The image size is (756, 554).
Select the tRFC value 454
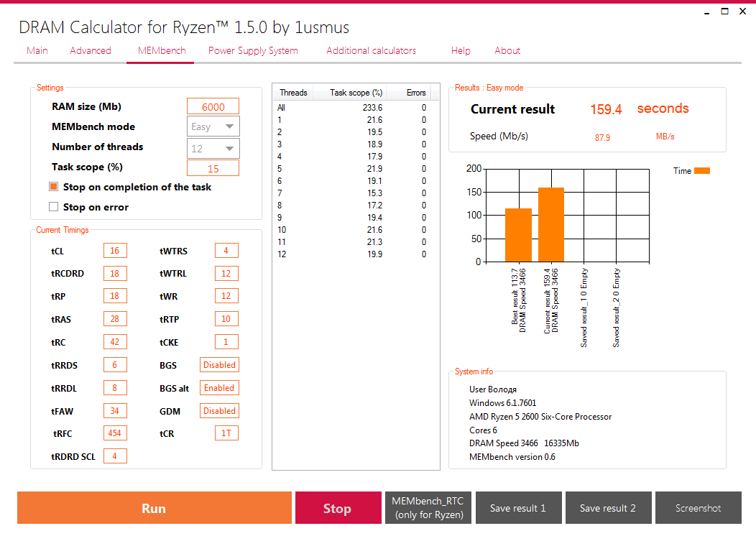(x=115, y=433)
